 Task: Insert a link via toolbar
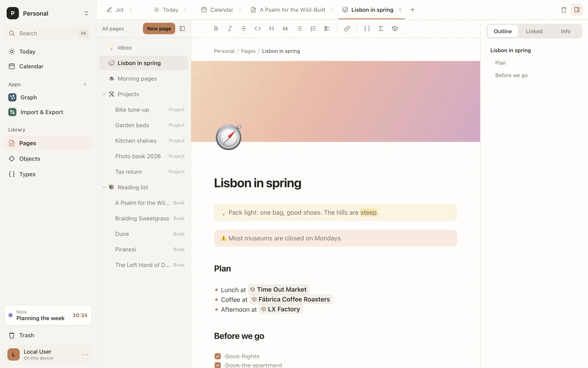click(347, 29)
